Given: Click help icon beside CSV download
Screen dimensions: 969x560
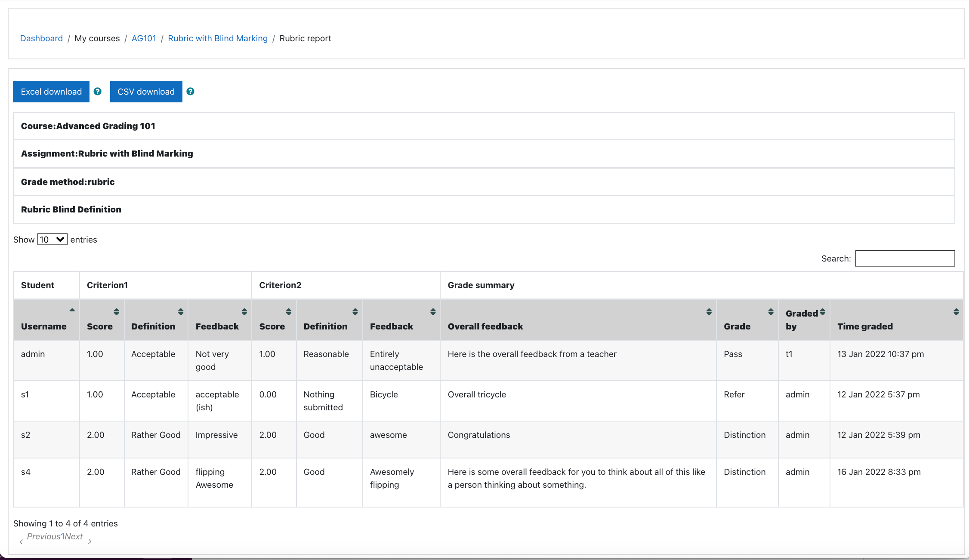Looking at the screenshot, I should (190, 92).
